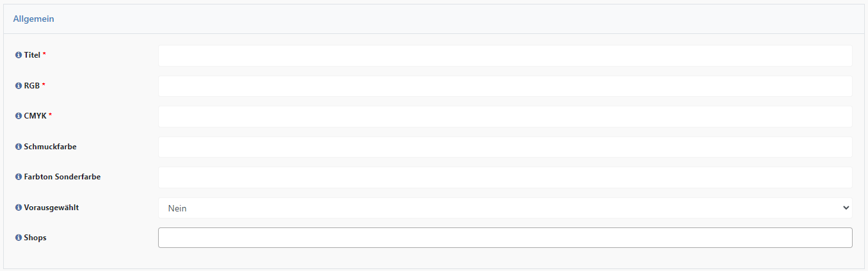868x271 pixels.
Task: Click the Farbton Sonderfarbe label
Action: pos(62,177)
